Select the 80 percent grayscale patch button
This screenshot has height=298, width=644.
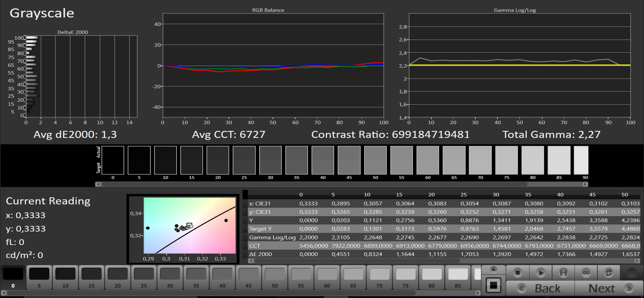(x=432, y=277)
